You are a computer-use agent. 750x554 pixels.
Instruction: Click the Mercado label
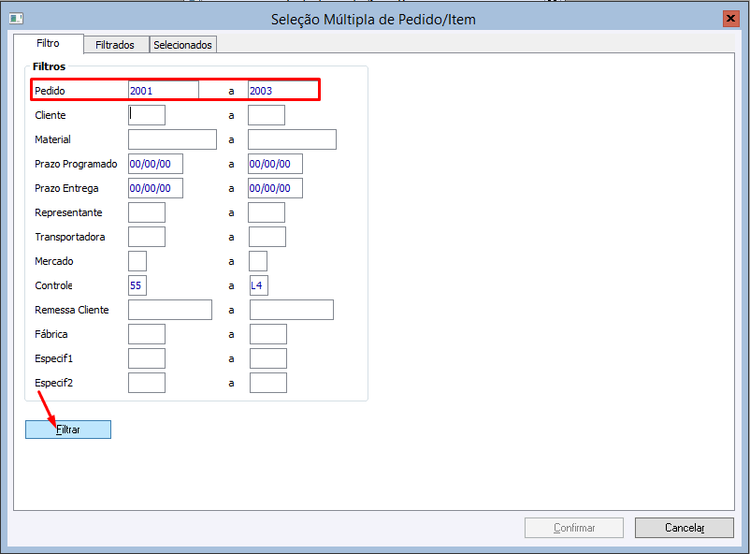coord(54,261)
